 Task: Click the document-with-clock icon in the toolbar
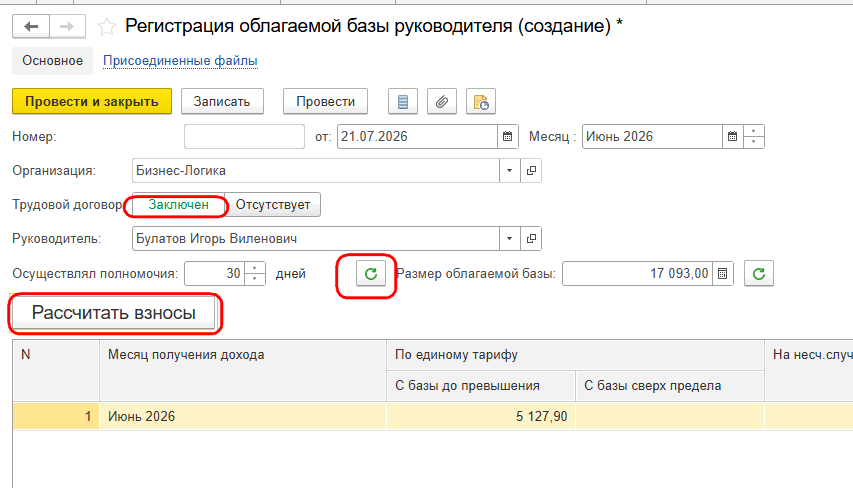[x=481, y=102]
